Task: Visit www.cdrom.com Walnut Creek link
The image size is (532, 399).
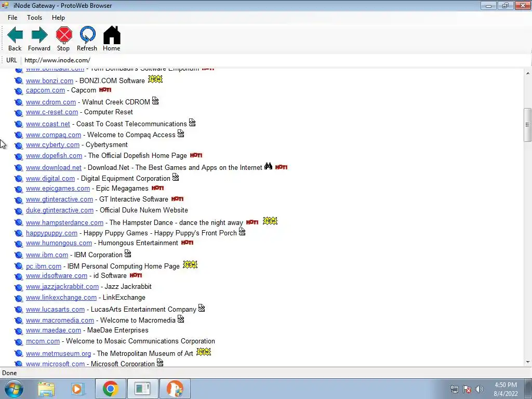Action: [x=51, y=102]
